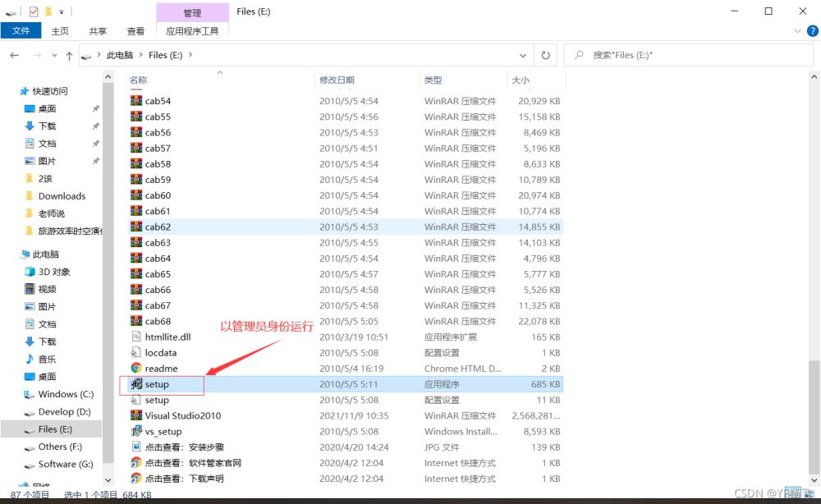This screenshot has height=504, width=821.
Task: Open 快速访问 in navigation pane
Action: (50, 91)
